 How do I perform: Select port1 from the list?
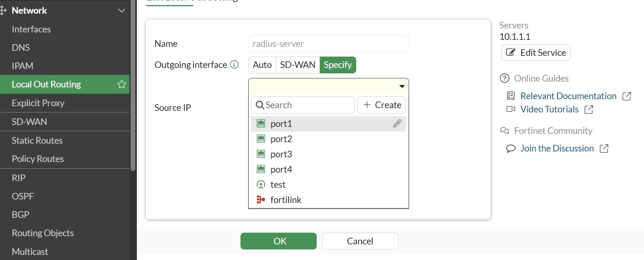[x=328, y=124]
